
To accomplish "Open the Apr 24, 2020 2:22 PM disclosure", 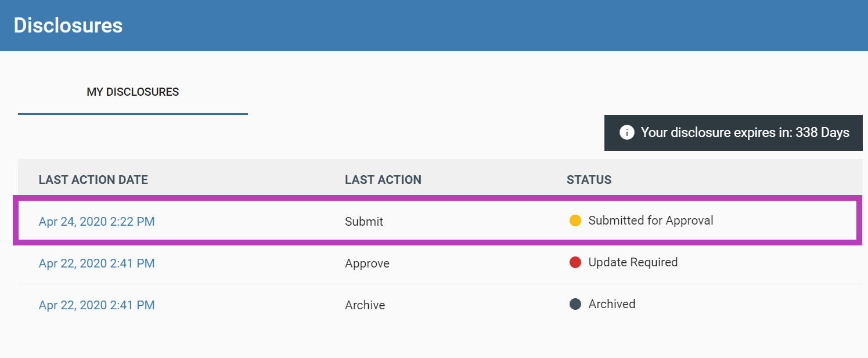I will 96,221.
